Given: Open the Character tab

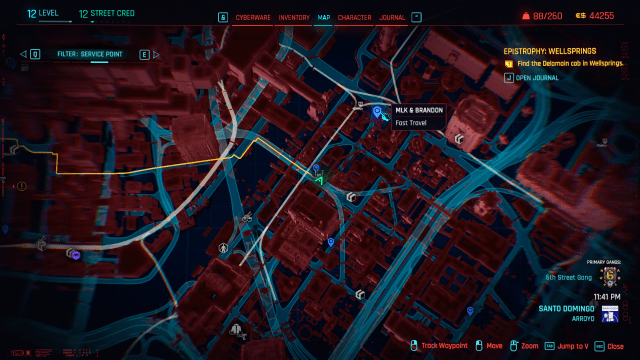Looking at the screenshot, I should pyautogui.click(x=354, y=18).
